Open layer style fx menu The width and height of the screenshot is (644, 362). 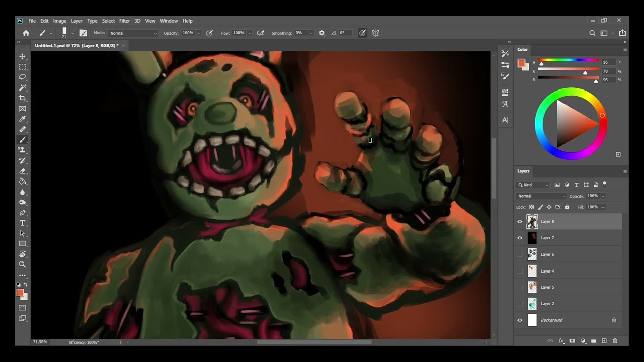point(561,341)
